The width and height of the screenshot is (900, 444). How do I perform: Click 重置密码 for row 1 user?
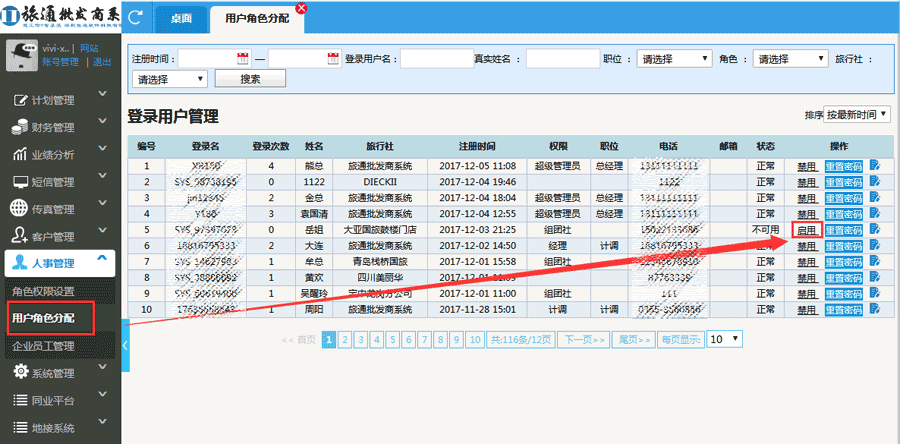tap(843, 166)
